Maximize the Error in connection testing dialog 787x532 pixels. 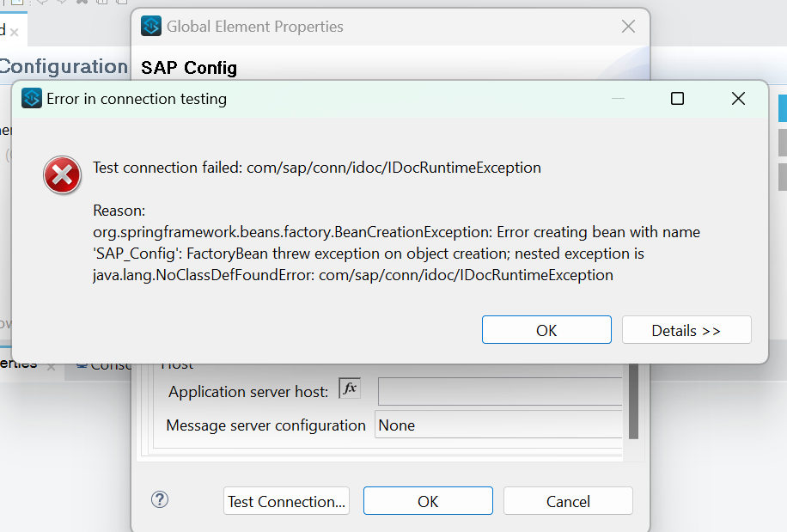(x=677, y=99)
